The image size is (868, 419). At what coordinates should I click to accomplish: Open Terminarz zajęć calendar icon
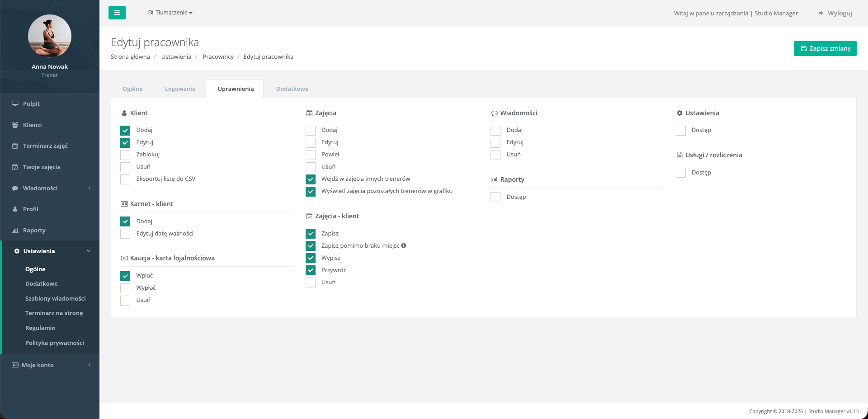[x=15, y=146]
